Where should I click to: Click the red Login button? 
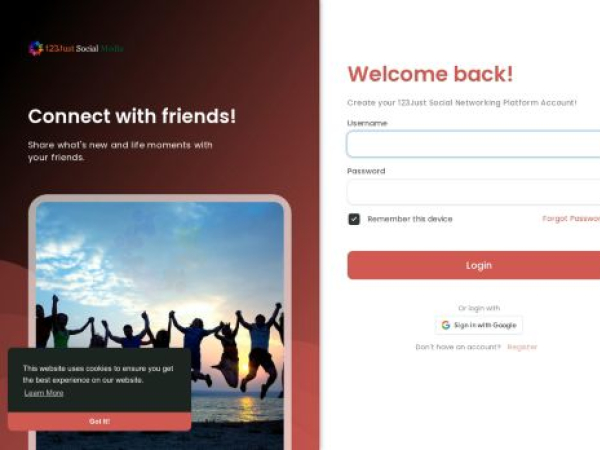[x=474, y=265]
